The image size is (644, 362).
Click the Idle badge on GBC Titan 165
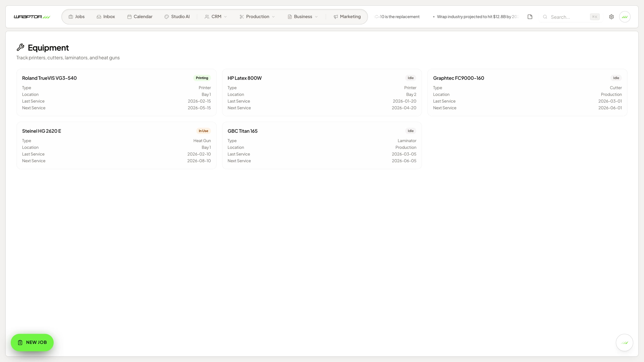tap(411, 131)
